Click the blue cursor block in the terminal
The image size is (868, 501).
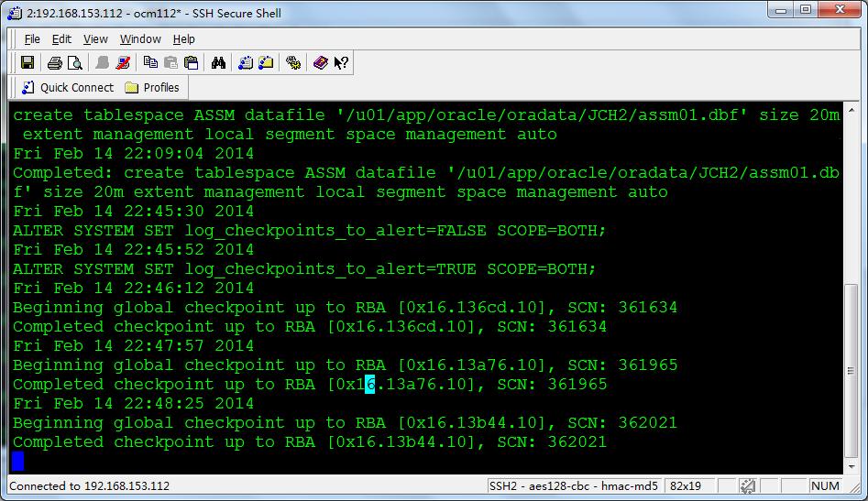coord(17,462)
